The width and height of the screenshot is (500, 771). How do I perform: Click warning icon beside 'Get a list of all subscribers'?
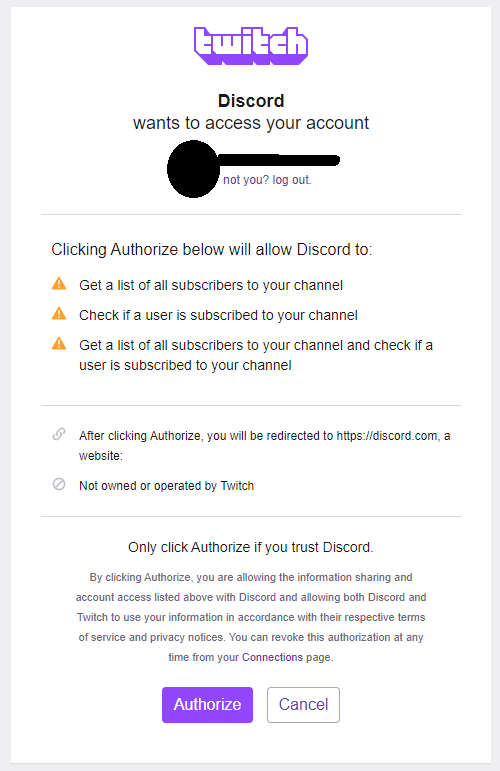(x=59, y=284)
